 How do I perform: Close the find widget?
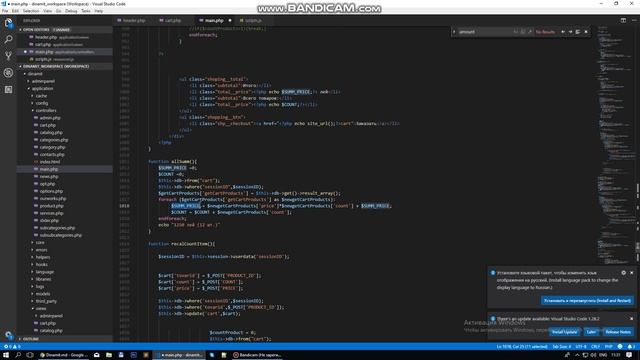click(x=586, y=32)
